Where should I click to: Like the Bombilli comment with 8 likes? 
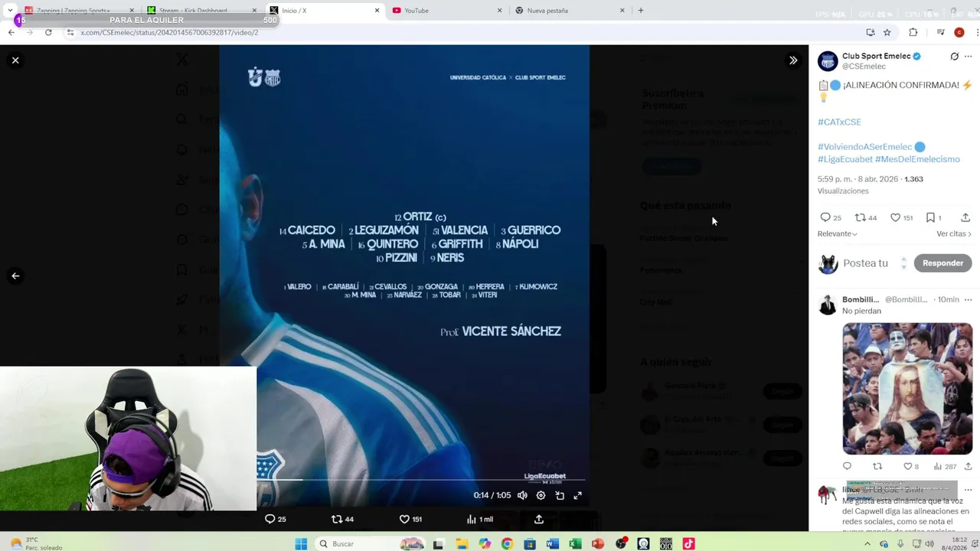(911, 466)
